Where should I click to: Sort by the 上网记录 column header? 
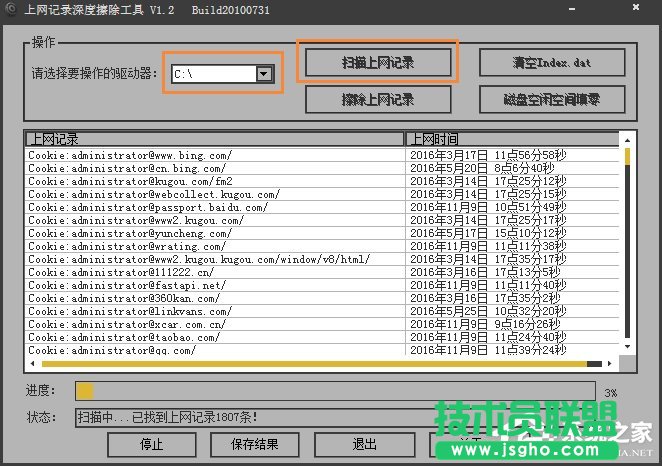pyautogui.click(x=214, y=139)
